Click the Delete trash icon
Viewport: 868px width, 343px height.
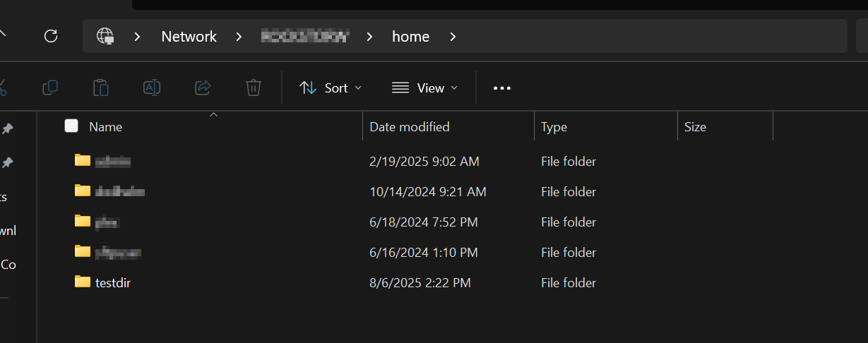coord(254,88)
